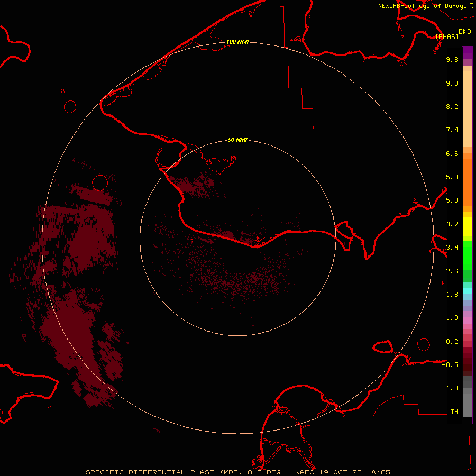Click the 6.6 scale value
Screen dimensions: 476x476
(x=452, y=153)
